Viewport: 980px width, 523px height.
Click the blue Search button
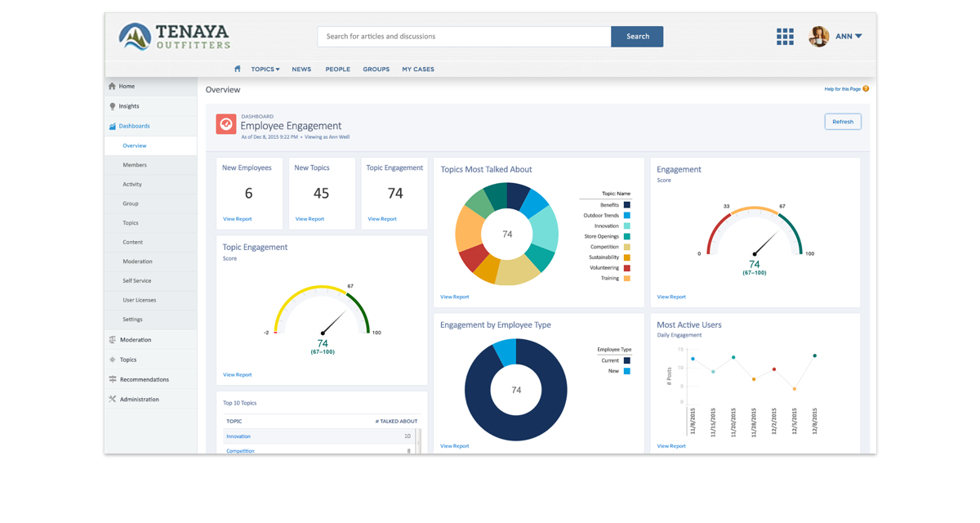click(x=637, y=36)
